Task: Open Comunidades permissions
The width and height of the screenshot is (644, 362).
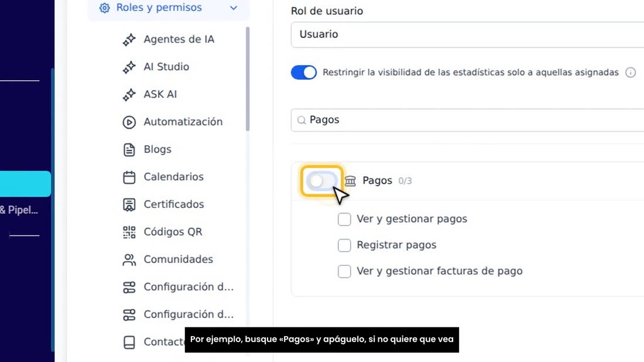Action: (x=178, y=259)
